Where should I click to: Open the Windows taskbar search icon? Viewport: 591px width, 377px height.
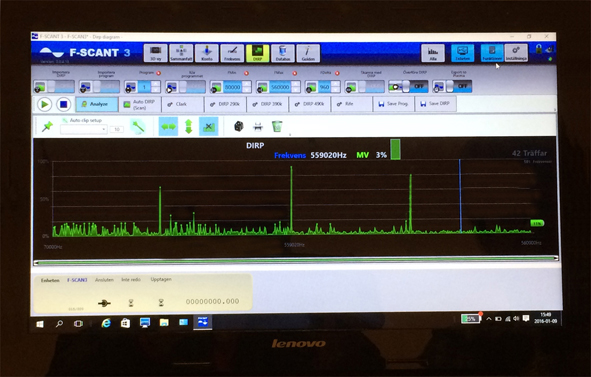[x=59, y=324]
